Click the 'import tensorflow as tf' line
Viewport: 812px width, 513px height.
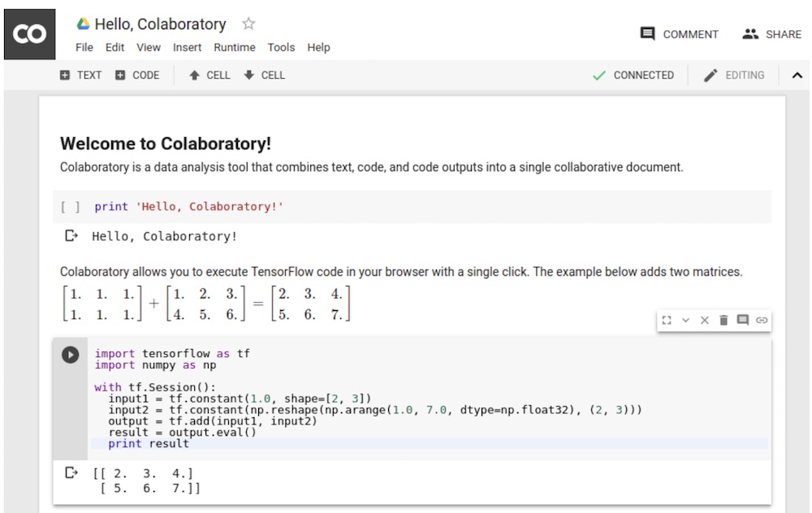pyautogui.click(x=172, y=354)
